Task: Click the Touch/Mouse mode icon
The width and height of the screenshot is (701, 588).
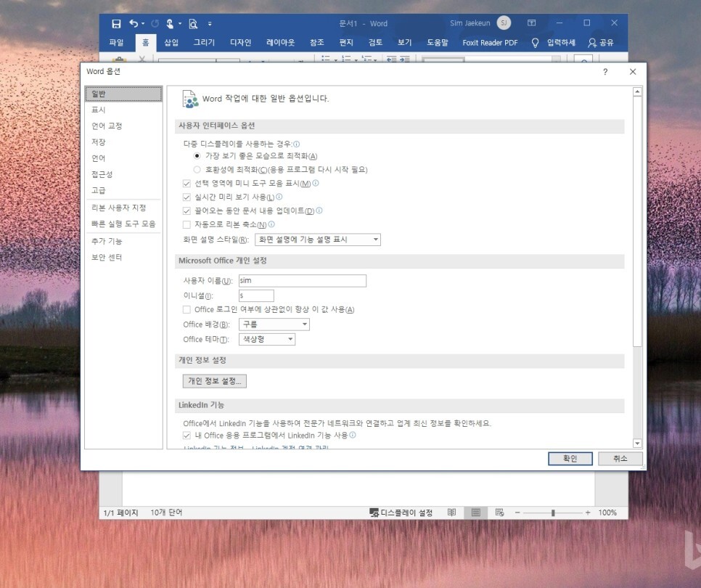Action: 170,24
